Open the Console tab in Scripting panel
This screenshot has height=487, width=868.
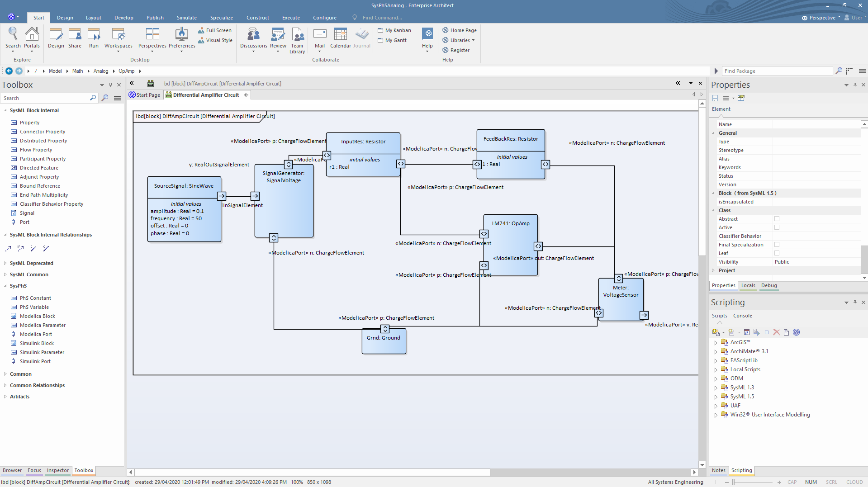click(742, 316)
